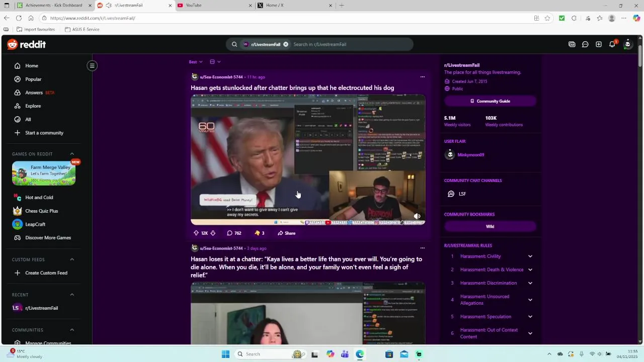Viewport: 644px width, 362px height.
Task: Open Windows Start button on taskbar
Action: pyautogui.click(x=225, y=354)
